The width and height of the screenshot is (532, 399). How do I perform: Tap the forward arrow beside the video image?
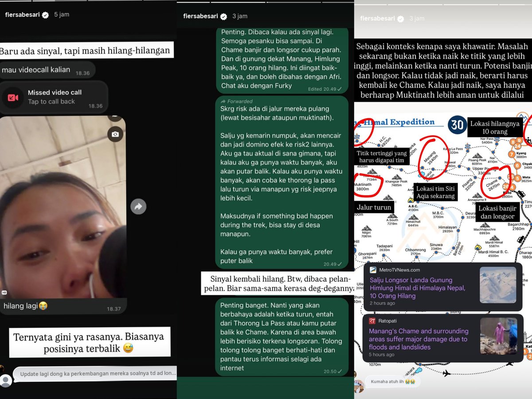(138, 207)
